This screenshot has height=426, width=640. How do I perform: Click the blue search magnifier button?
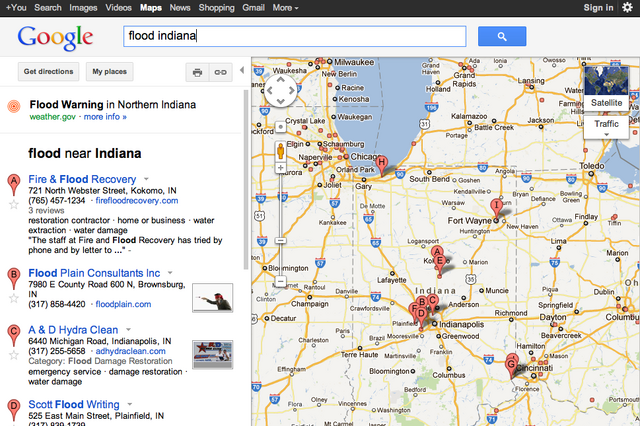click(502, 36)
